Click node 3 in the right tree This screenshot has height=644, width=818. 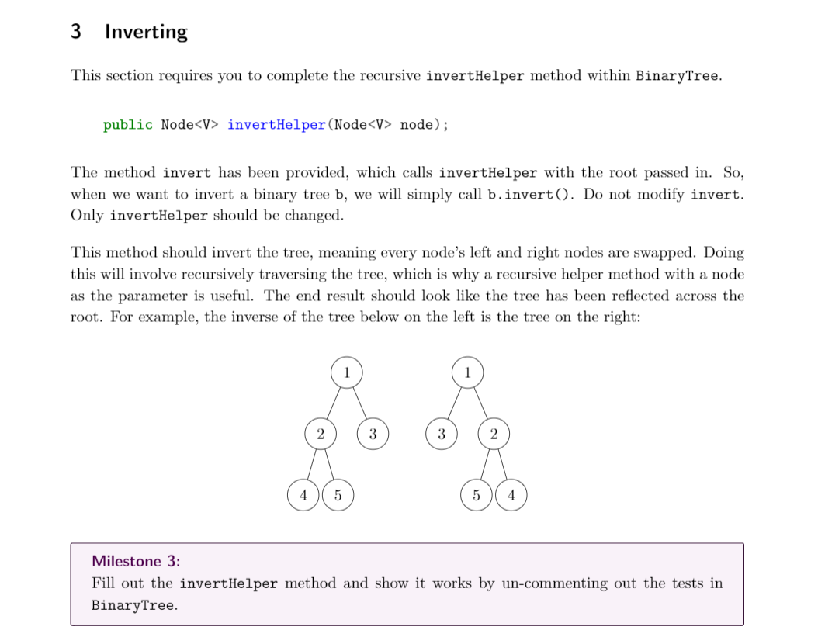point(442,434)
